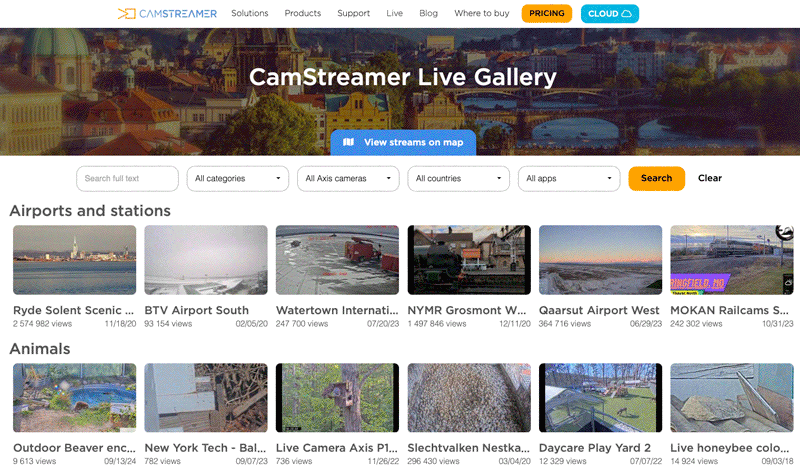Focus the Search full text field

(x=127, y=179)
